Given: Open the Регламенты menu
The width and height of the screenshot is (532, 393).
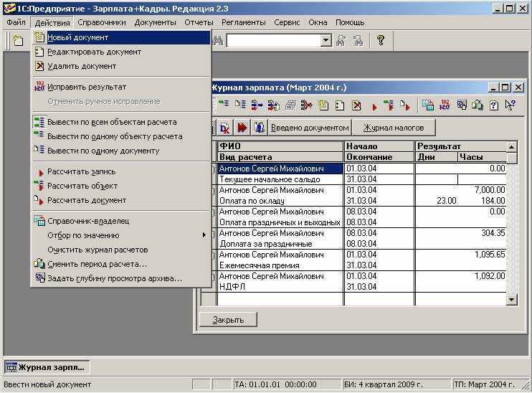Looking at the screenshot, I should 244,22.
